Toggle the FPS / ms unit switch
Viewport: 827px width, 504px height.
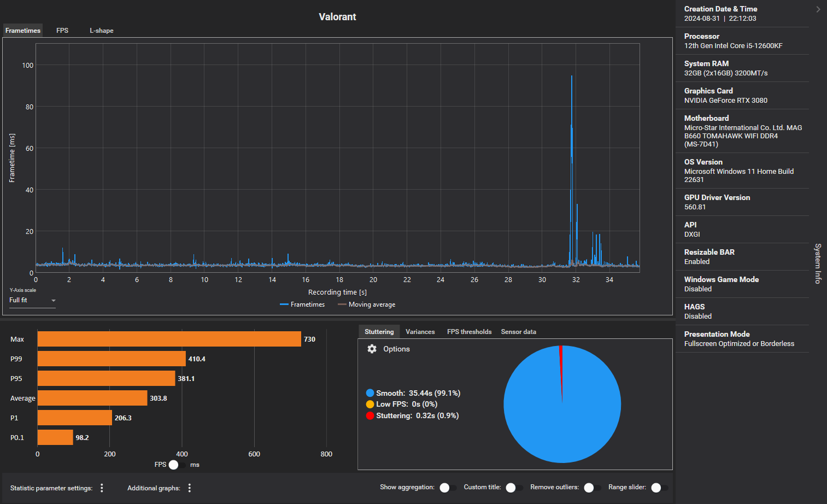point(177,465)
